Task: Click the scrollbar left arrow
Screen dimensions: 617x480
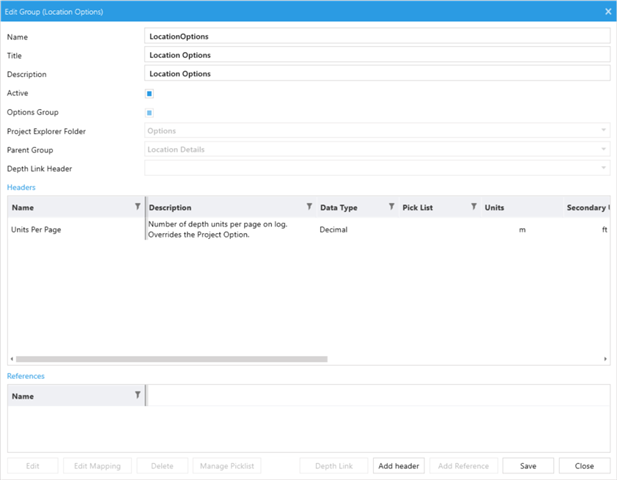Action: point(12,359)
